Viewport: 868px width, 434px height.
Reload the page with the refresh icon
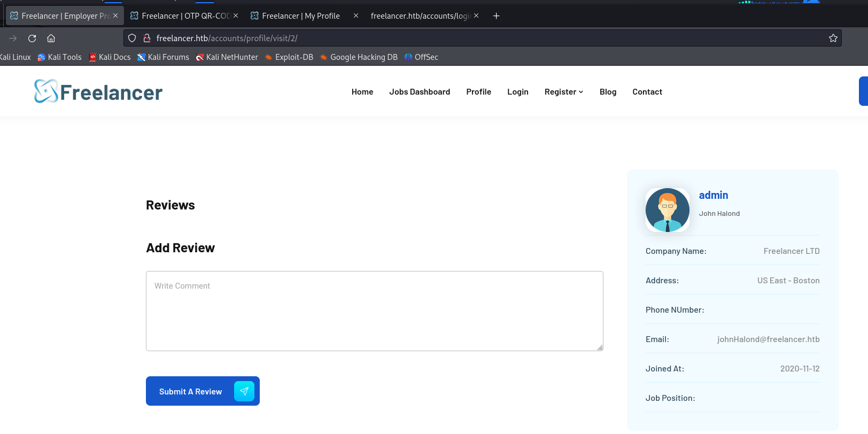click(32, 38)
